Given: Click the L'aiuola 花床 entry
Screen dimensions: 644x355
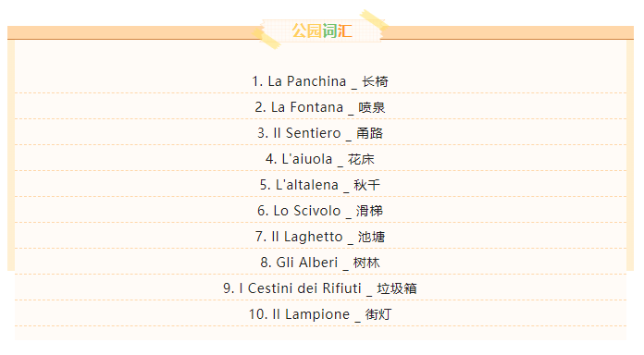Looking at the screenshot, I should (320, 159).
